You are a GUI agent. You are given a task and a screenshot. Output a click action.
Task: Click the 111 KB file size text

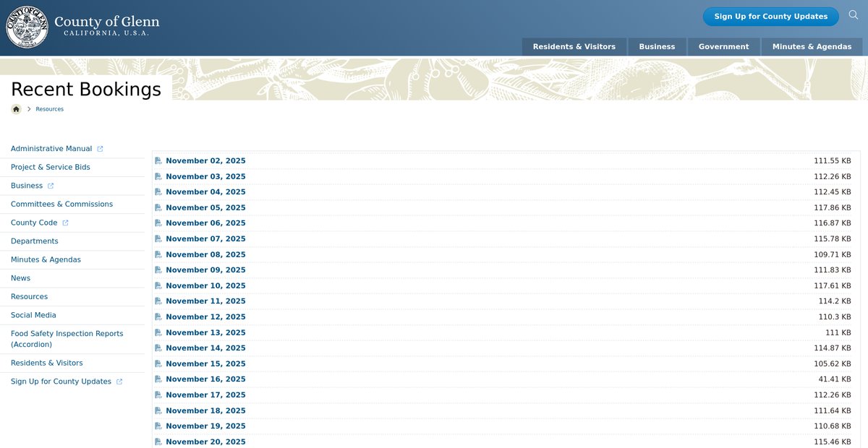click(838, 332)
